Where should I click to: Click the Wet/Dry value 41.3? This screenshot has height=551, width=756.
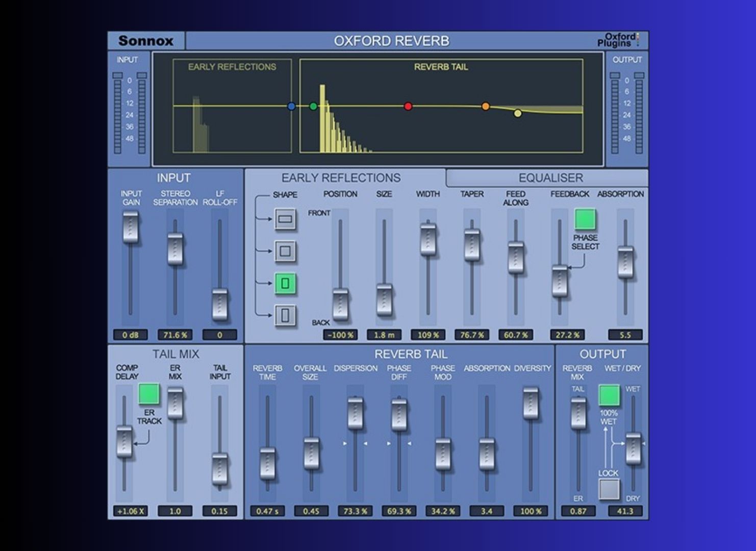click(625, 511)
